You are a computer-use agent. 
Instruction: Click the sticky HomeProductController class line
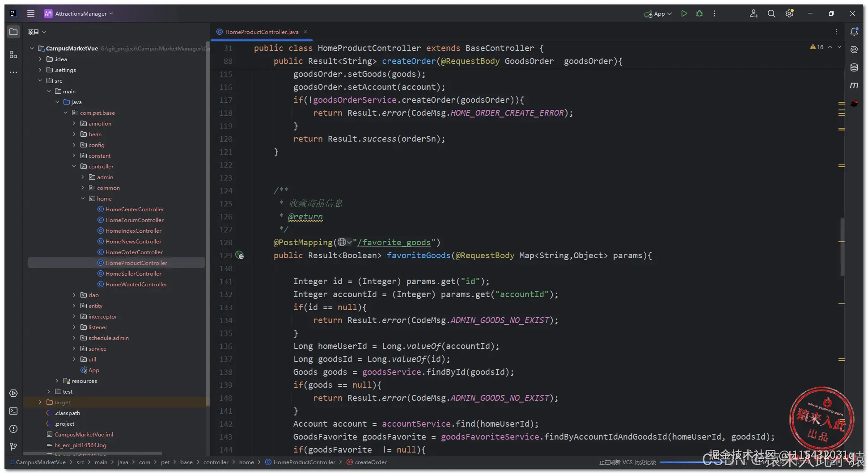pos(399,48)
